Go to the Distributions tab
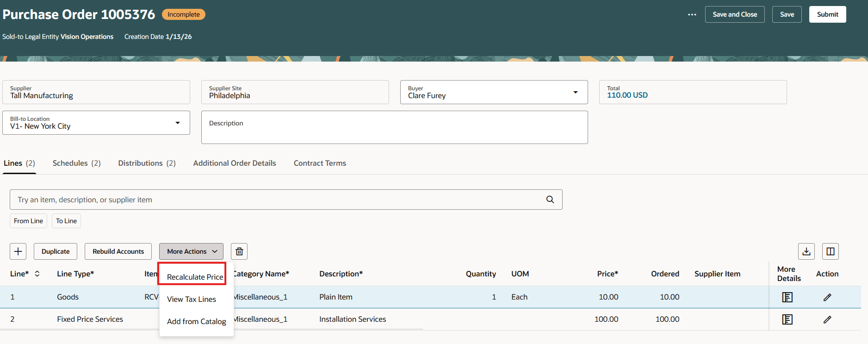868x344 pixels. tap(147, 163)
